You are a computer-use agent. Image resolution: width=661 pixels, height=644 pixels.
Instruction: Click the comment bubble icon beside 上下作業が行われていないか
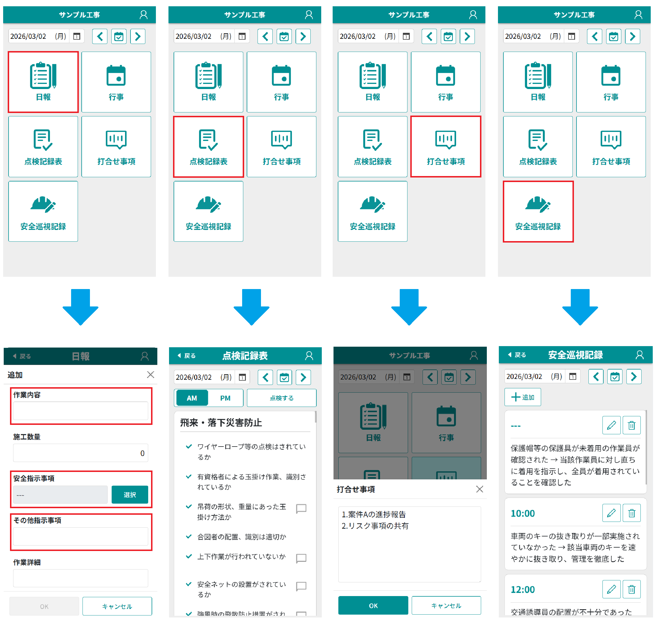(301, 558)
